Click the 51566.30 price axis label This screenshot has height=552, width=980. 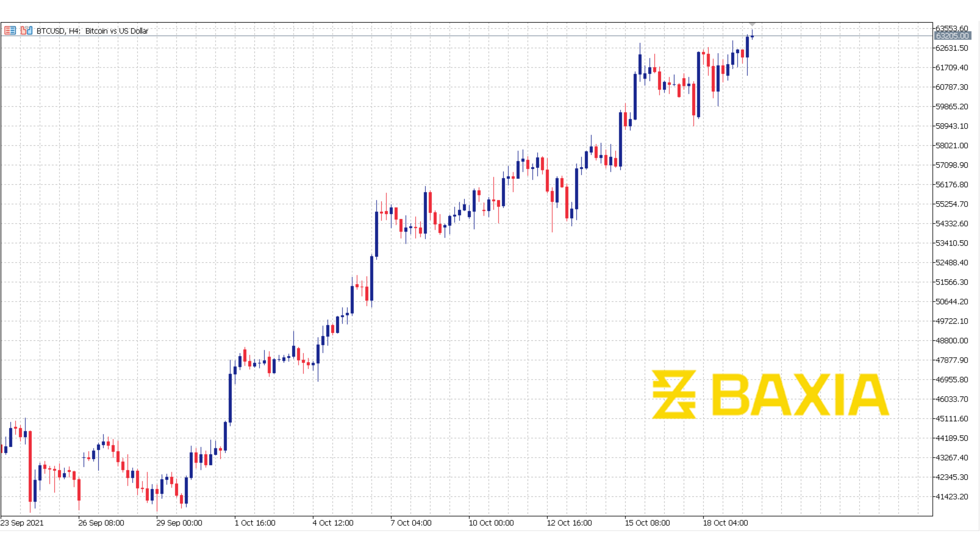952,282
